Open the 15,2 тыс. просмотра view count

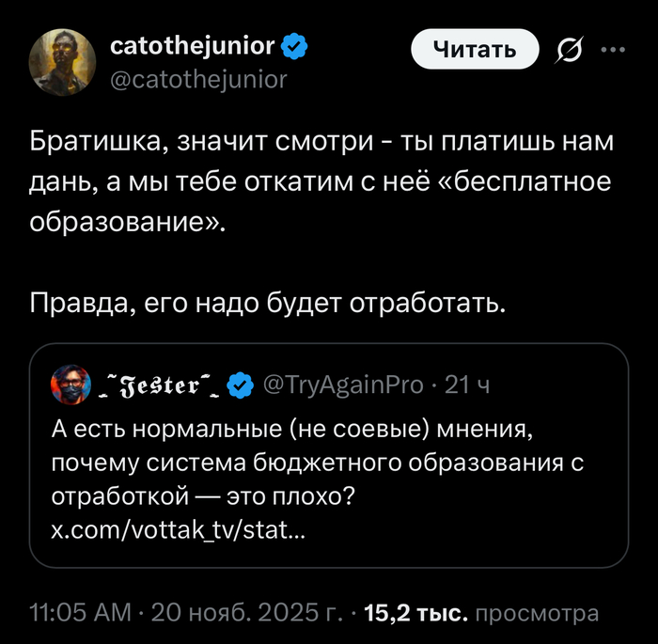coord(479,614)
